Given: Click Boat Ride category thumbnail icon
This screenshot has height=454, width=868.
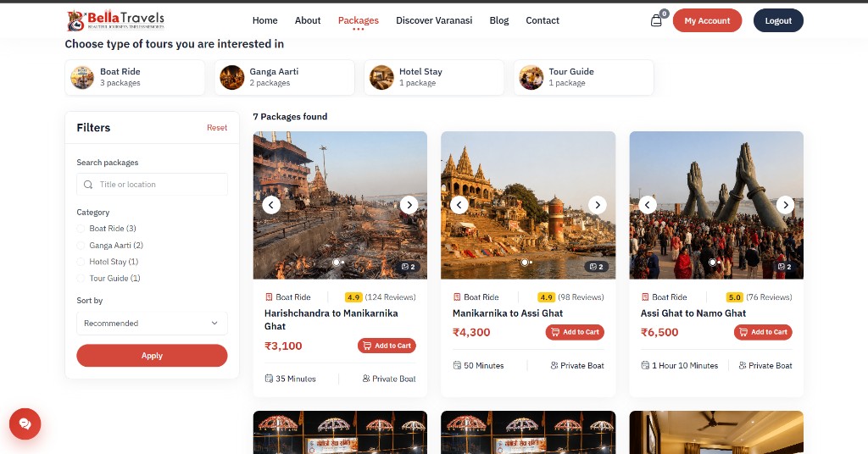Looking at the screenshot, I should [82, 77].
